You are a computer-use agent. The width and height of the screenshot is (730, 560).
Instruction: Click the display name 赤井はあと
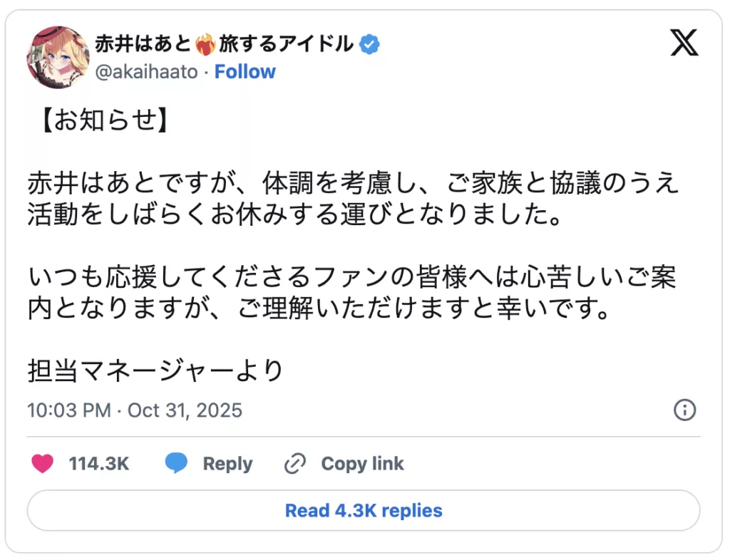143,45
